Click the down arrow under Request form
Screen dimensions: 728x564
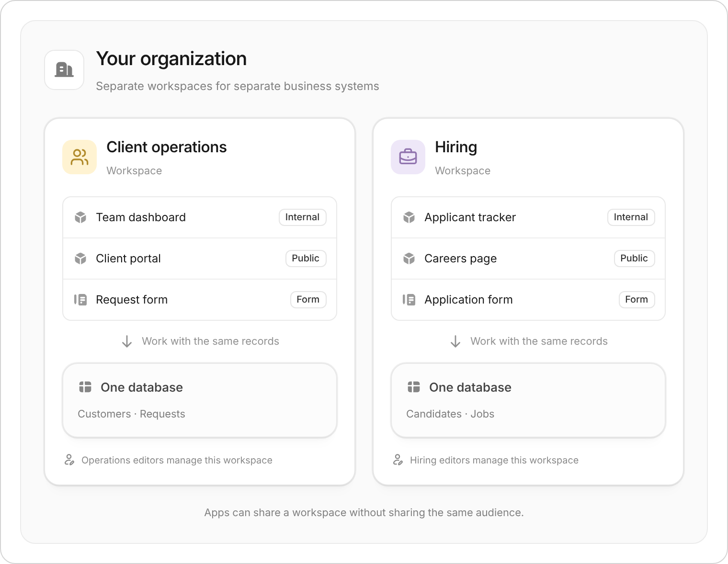(127, 341)
